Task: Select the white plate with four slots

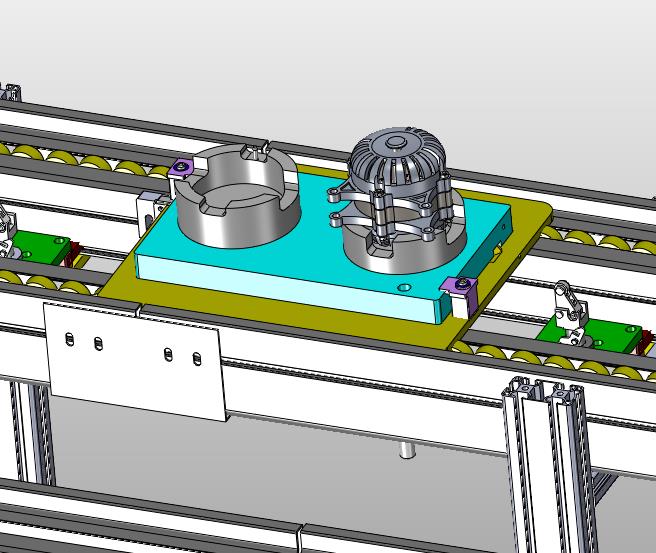Action: coord(136,361)
